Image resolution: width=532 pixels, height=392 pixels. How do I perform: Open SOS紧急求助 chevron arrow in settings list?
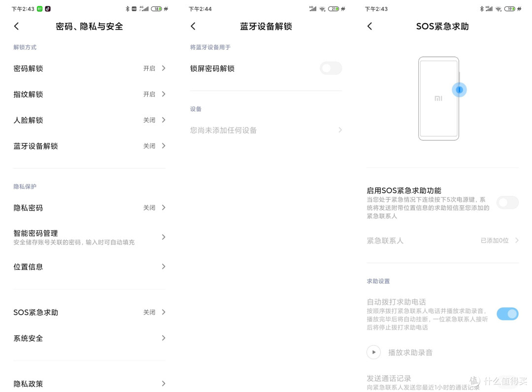(164, 312)
